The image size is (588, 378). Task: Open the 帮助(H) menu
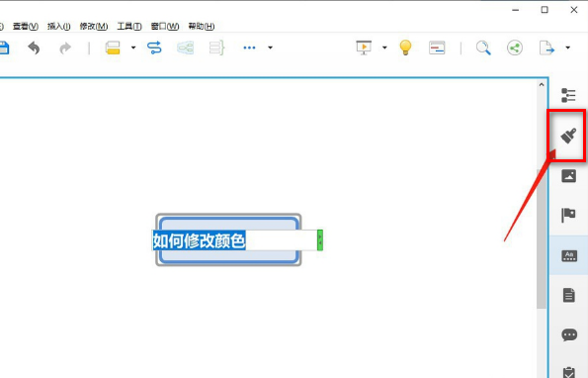click(202, 27)
